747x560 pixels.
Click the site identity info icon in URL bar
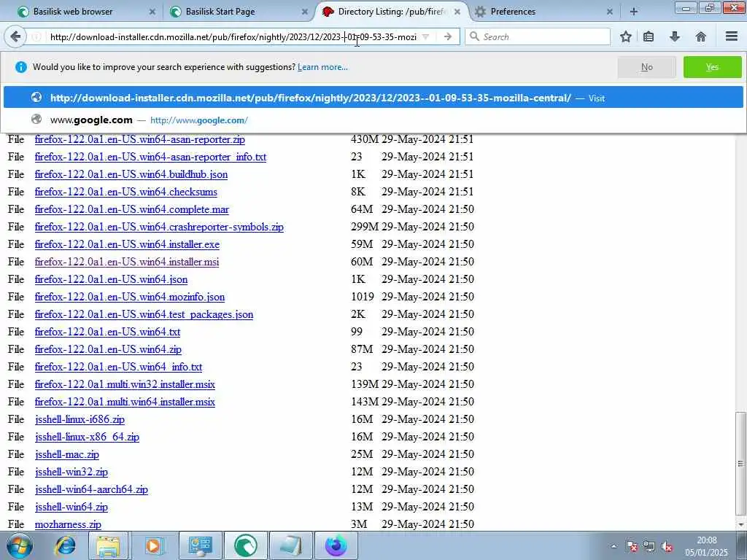(x=36, y=36)
